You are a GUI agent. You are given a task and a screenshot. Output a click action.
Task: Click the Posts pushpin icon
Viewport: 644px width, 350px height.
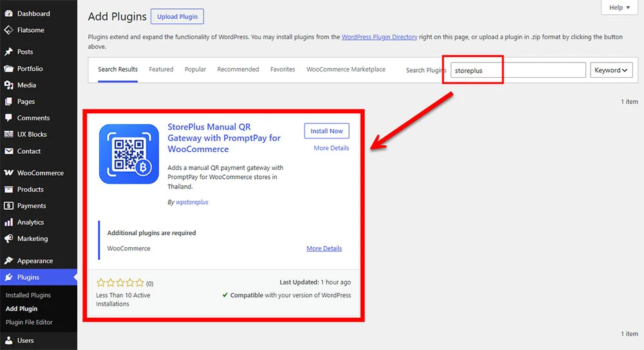[x=8, y=51]
